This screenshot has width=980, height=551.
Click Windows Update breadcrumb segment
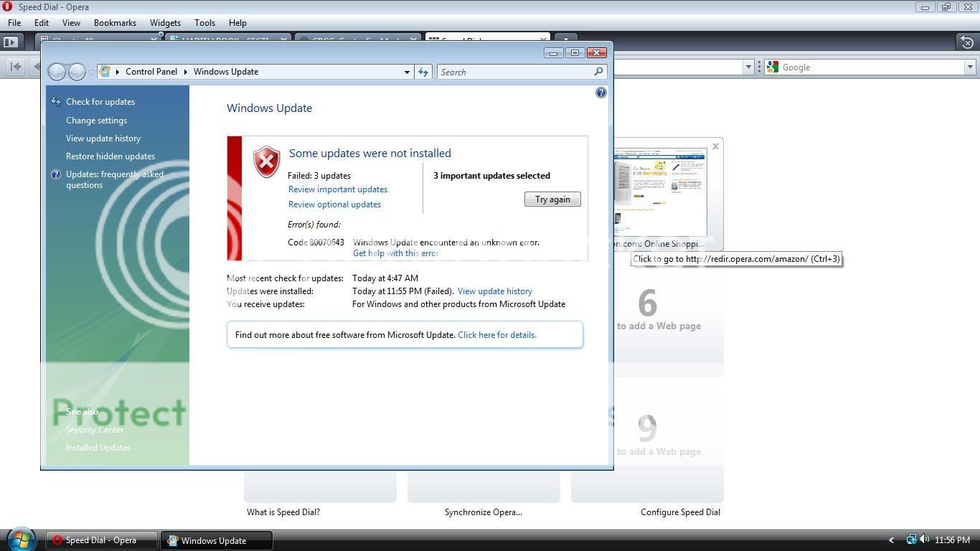tap(226, 72)
